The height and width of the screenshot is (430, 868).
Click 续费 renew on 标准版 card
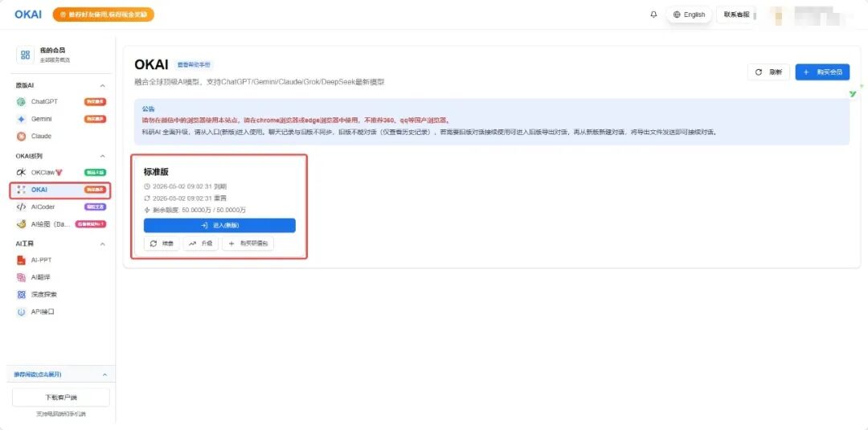pyautogui.click(x=162, y=244)
